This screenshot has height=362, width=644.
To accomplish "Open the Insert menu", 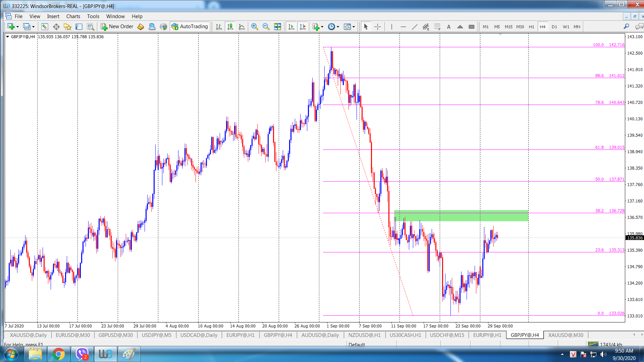I will [x=53, y=16].
